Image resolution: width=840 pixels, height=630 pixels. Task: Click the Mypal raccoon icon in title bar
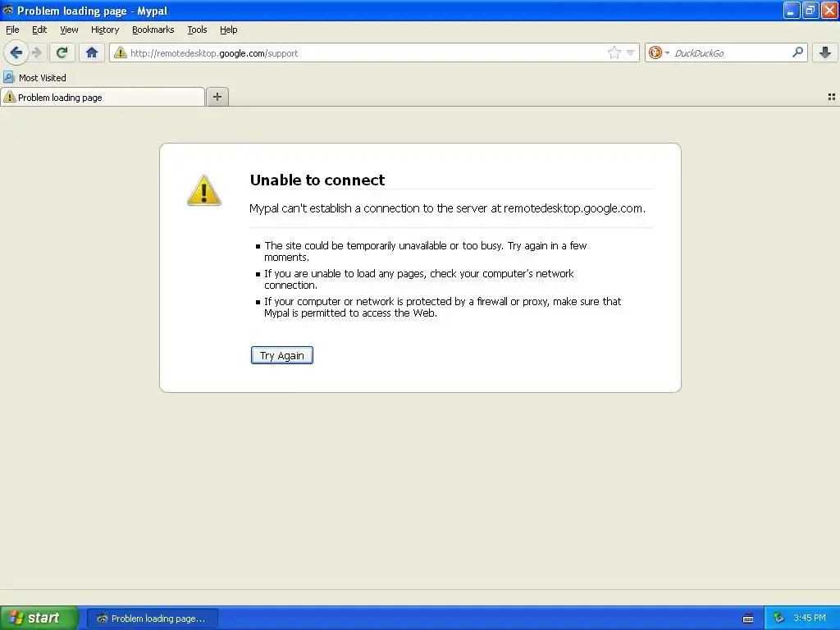[x=8, y=10]
